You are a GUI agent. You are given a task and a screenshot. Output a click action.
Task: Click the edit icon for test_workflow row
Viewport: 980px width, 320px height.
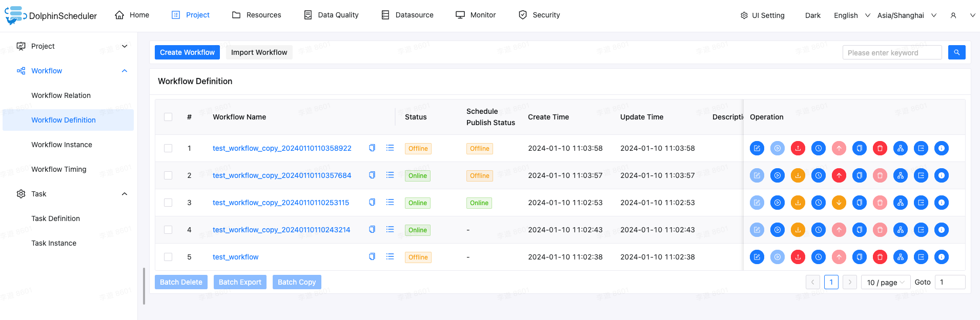point(757,257)
